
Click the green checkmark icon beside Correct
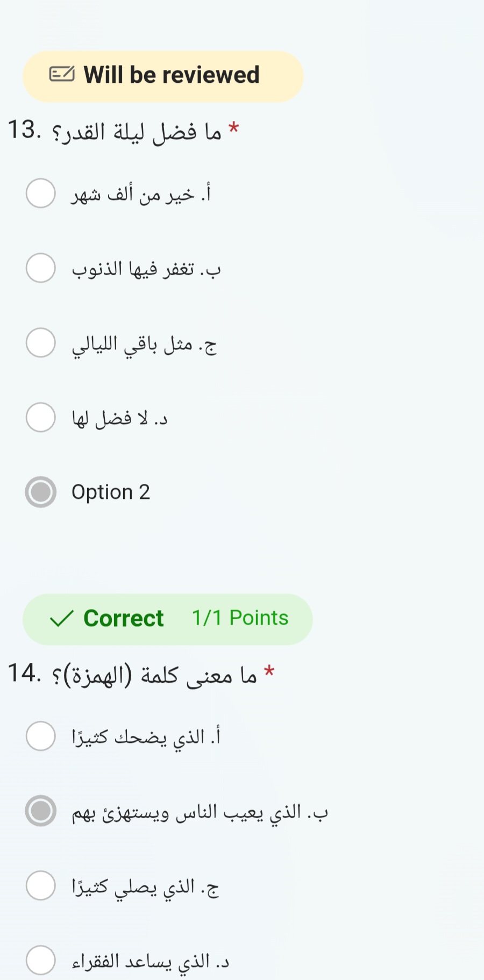(x=62, y=619)
